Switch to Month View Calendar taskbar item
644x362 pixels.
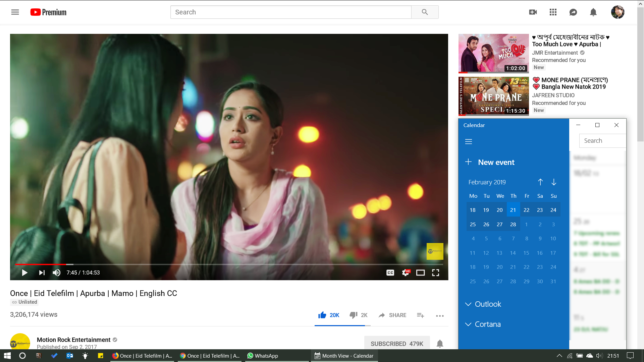click(344, 356)
